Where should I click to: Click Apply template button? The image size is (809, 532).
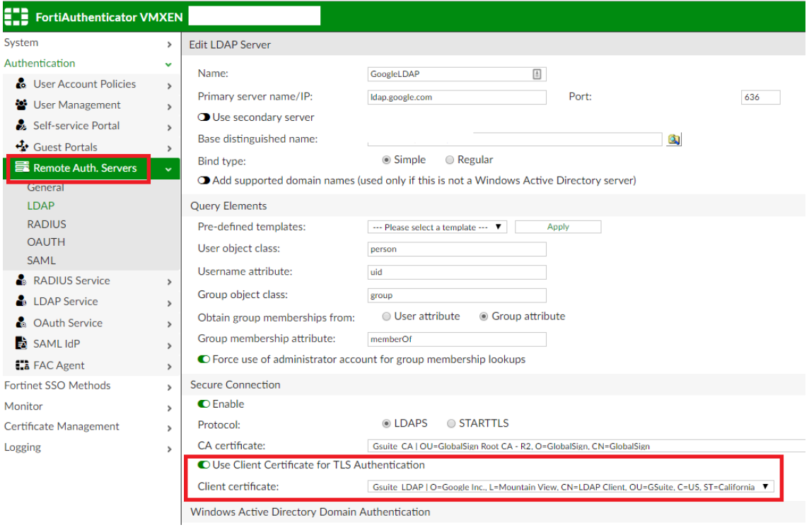[x=558, y=227]
